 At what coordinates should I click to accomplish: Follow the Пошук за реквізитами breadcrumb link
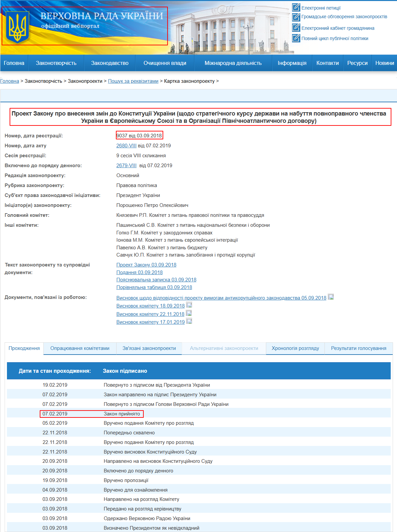[x=133, y=81]
